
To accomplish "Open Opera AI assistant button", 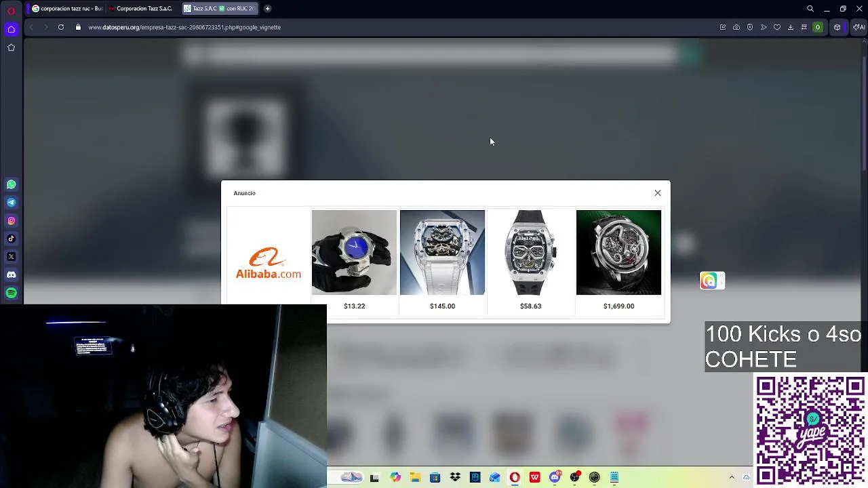I will pyautogui.click(x=859, y=27).
